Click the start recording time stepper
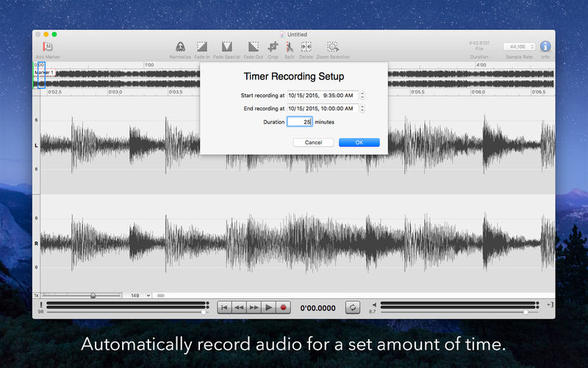588x368 pixels. (x=362, y=96)
